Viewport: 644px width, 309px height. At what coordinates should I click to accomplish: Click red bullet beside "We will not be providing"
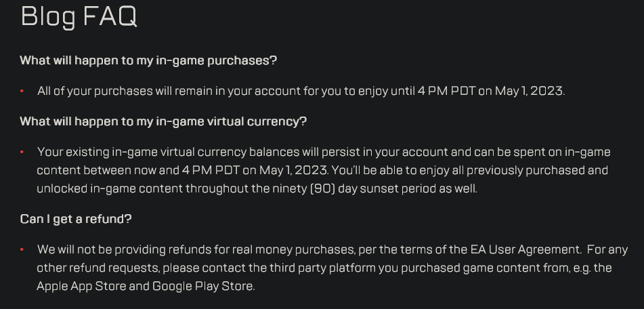click(22, 250)
